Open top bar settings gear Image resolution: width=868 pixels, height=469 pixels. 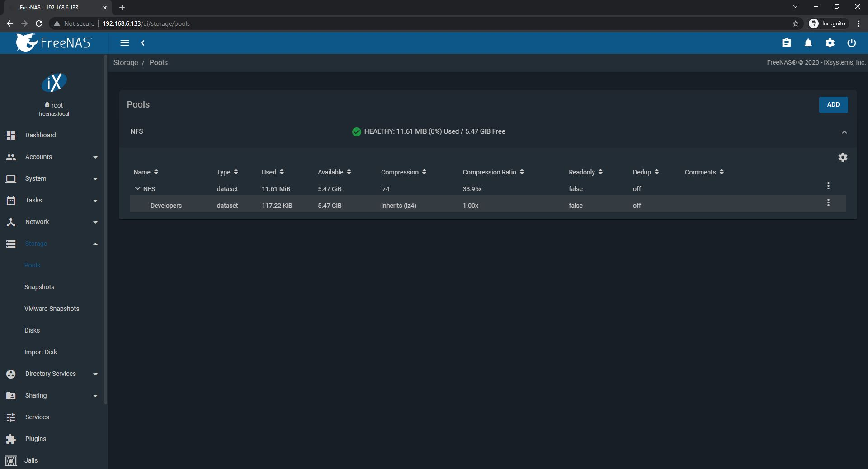click(830, 43)
